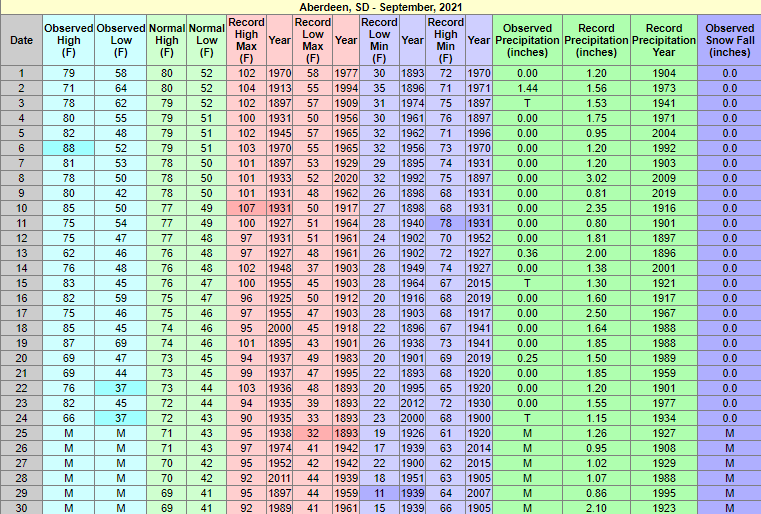
Task: Select the 'Normal Low (F)' column header
Action: pyautogui.click(x=207, y=40)
